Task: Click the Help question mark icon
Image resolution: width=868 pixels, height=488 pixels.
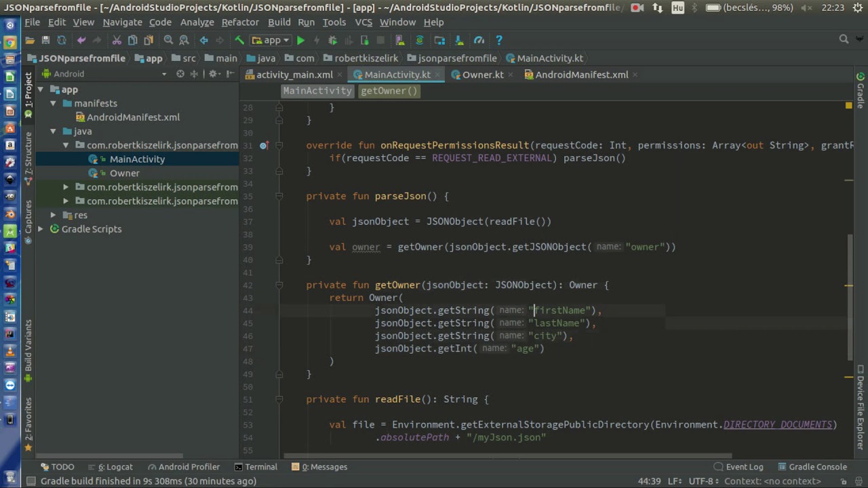Action: [498, 40]
